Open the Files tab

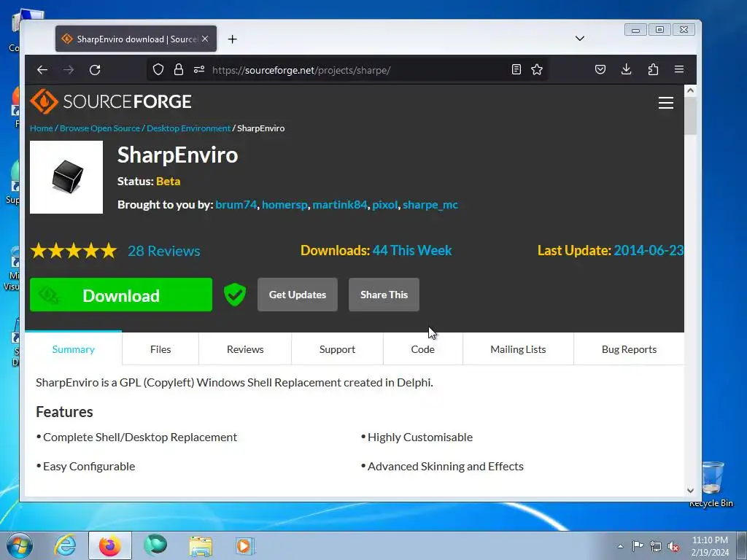tap(160, 349)
